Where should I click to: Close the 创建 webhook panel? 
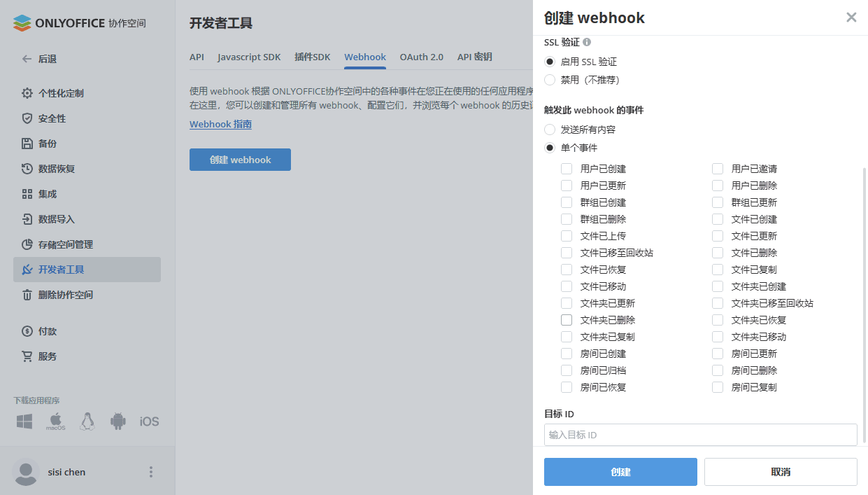pyautogui.click(x=851, y=18)
